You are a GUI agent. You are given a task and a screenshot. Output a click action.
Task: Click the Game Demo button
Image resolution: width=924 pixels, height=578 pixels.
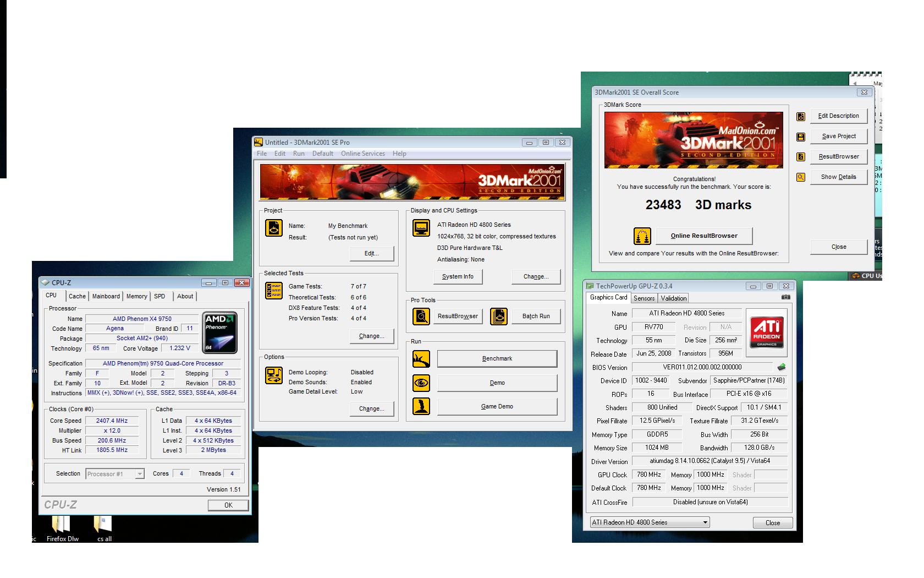[497, 406]
